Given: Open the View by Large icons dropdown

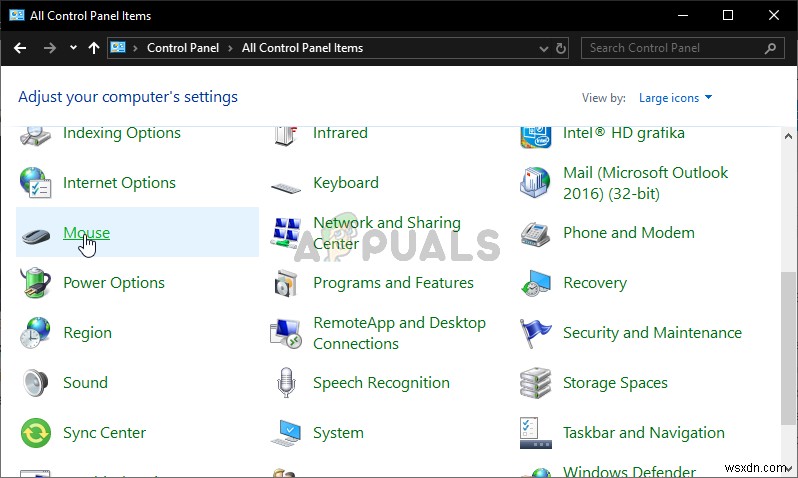Looking at the screenshot, I should coord(675,98).
